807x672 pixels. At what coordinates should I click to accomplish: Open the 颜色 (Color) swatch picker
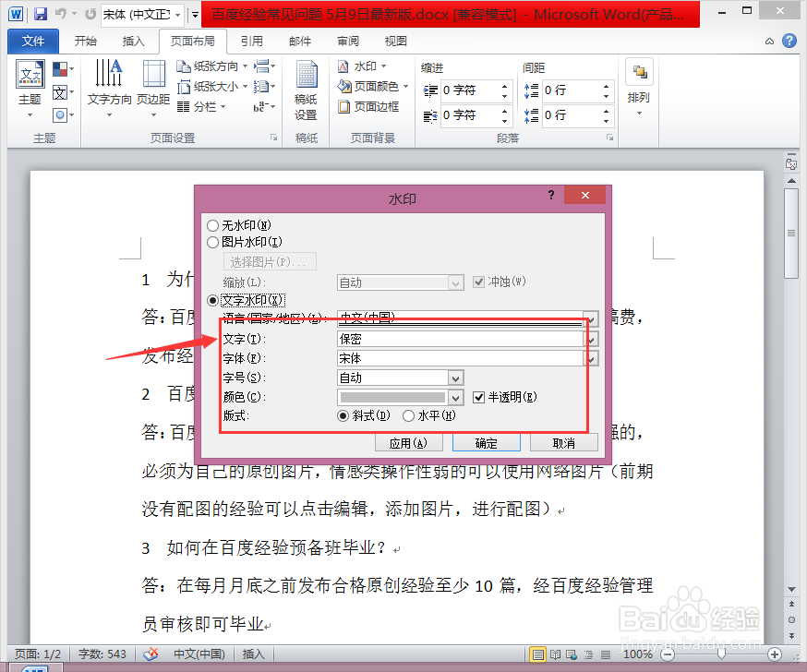456,396
